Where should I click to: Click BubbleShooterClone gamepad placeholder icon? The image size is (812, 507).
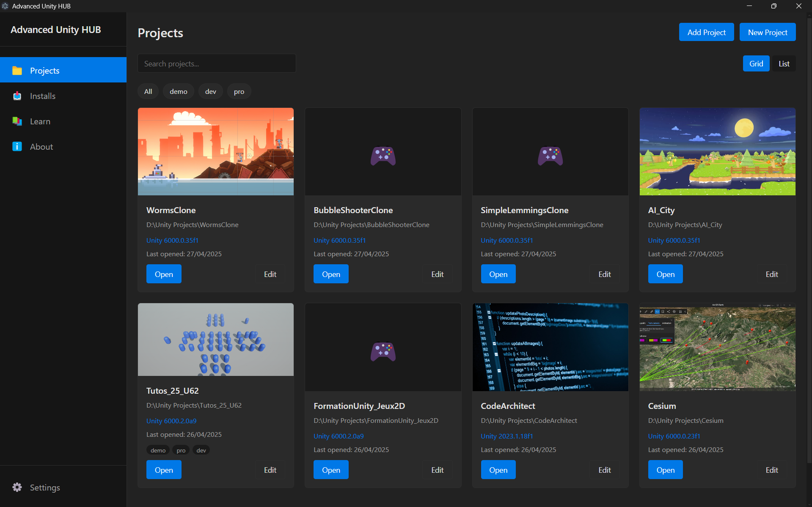click(383, 156)
